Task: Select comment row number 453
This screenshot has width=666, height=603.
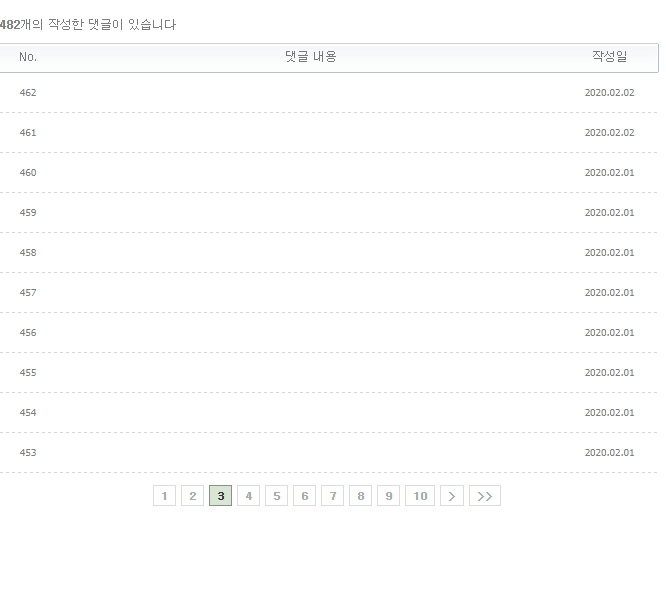Action: [329, 452]
